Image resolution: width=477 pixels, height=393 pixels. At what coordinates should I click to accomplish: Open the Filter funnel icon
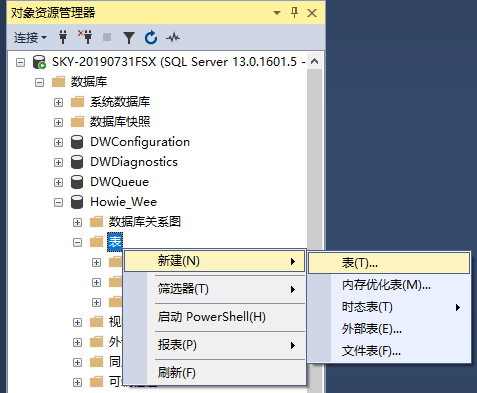pos(129,38)
